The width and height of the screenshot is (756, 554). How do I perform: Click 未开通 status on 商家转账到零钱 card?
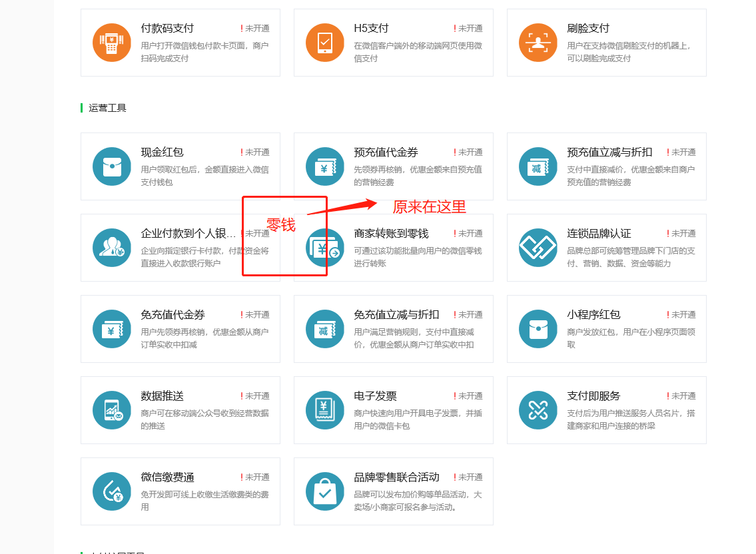[468, 234]
